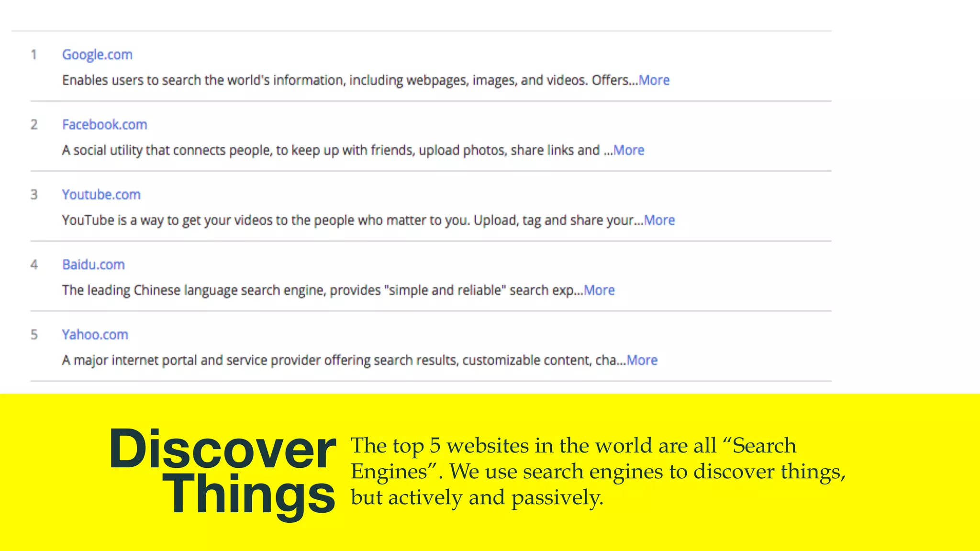Click the Discover Things heading
Screen dimensions: 980x551
[x=223, y=471]
